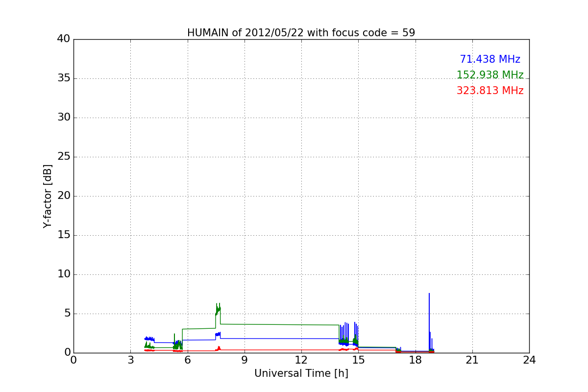This screenshot has height=392, width=588.
Task: Click the y-axis tick label 10
Action: coord(63,274)
